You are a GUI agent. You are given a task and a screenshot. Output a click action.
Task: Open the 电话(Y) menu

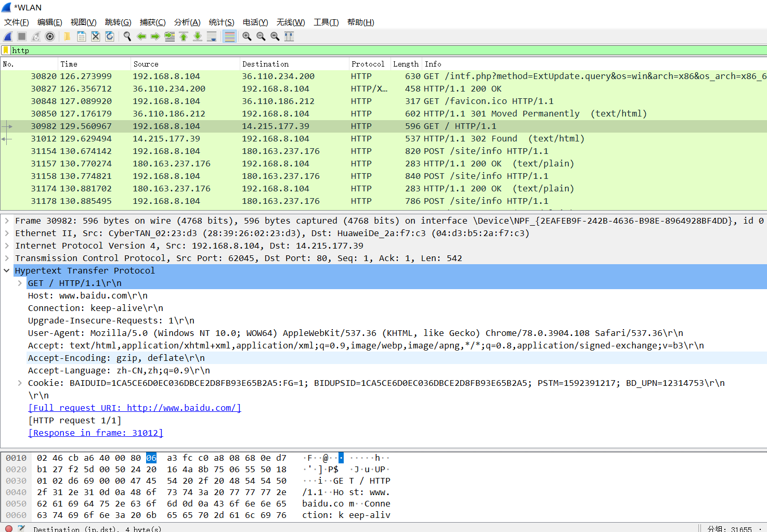255,22
